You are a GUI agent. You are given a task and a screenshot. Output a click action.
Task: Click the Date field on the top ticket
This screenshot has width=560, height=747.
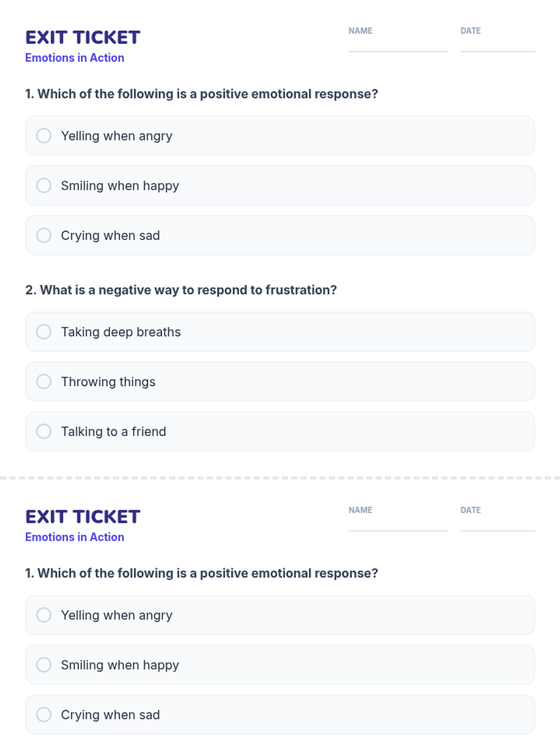(x=497, y=43)
